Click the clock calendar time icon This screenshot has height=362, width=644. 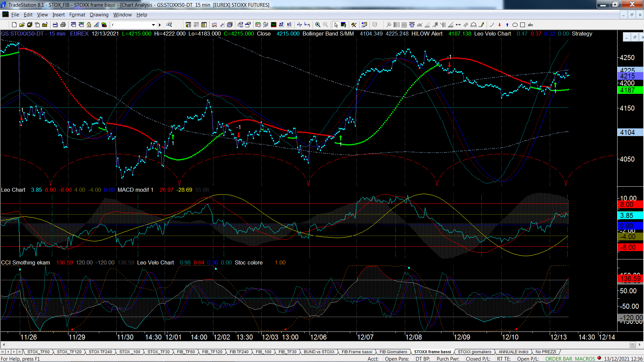258,24
